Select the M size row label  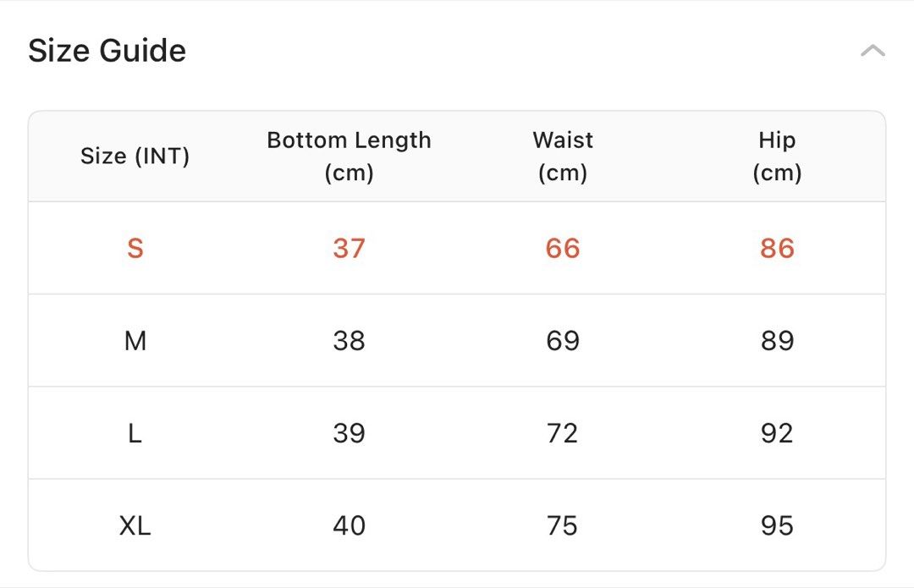pyautogui.click(x=135, y=340)
